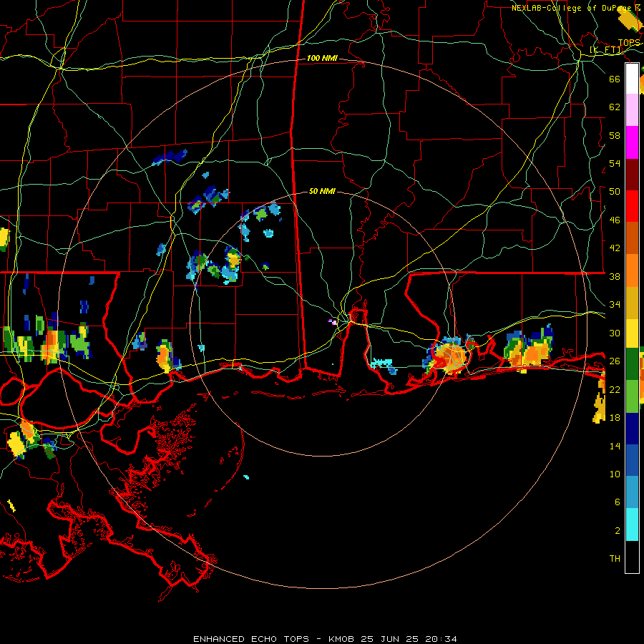
Task: Click legend value '42'
Action: [x=615, y=248]
